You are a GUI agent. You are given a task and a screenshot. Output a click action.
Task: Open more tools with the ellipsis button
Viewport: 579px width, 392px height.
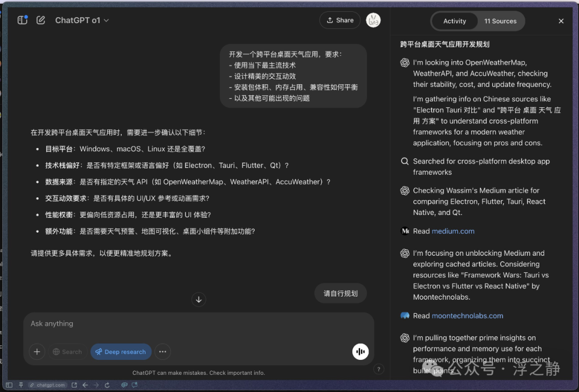pos(162,352)
